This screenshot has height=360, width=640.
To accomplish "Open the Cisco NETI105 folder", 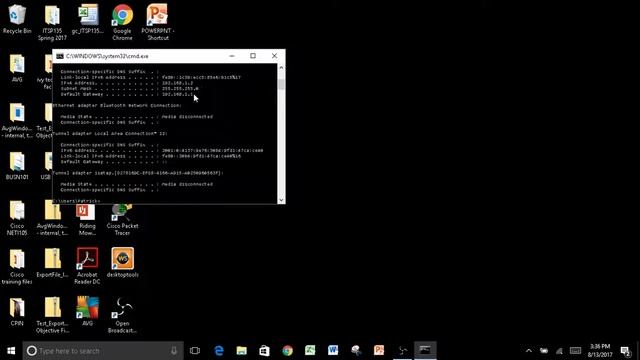I will (17, 218).
